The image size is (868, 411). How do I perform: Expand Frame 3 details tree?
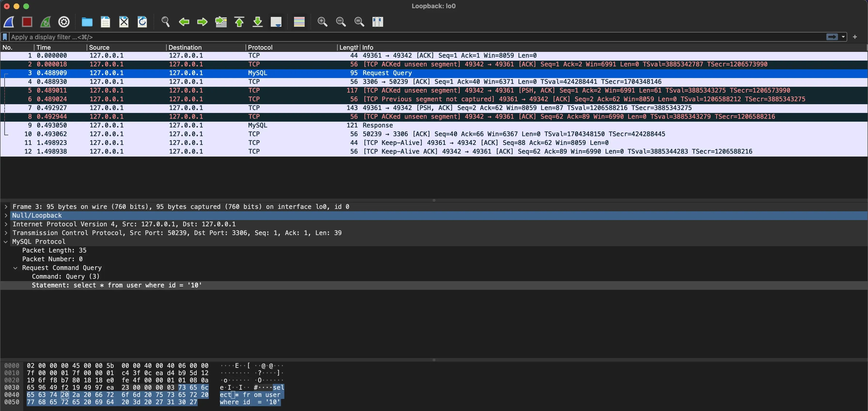6,207
